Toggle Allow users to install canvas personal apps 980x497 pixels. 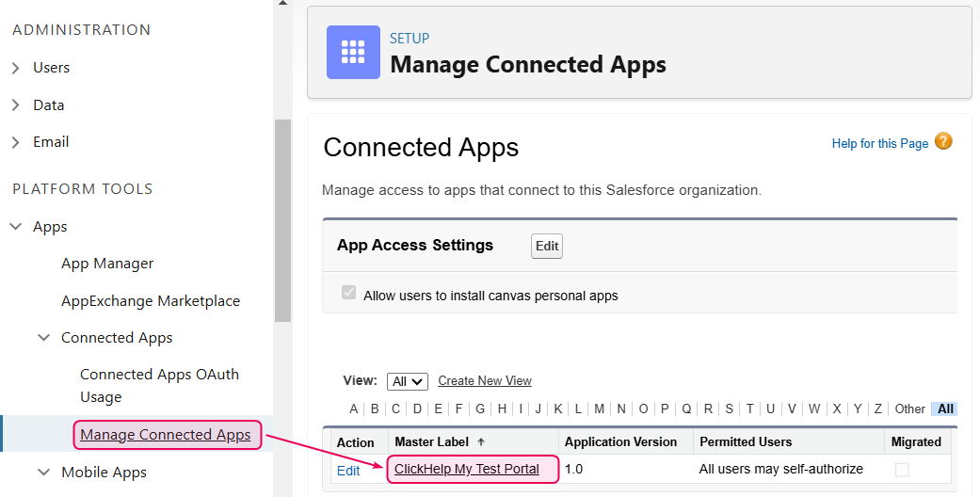[348, 293]
